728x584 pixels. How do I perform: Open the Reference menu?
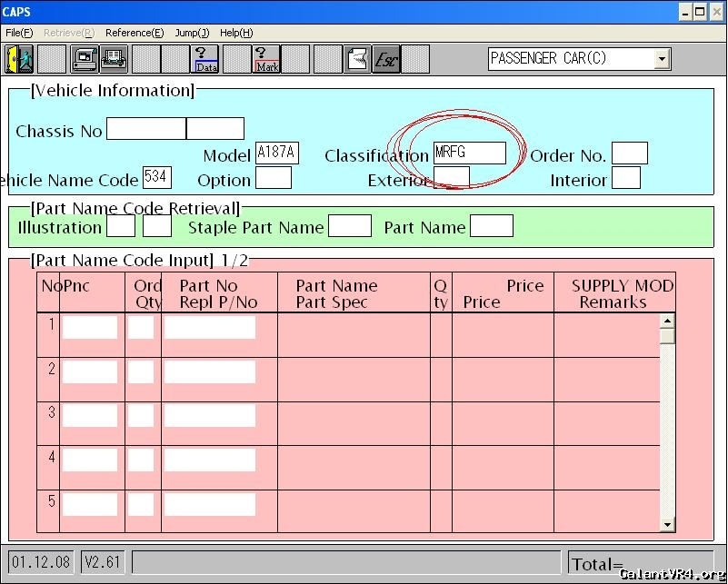(x=135, y=33)
